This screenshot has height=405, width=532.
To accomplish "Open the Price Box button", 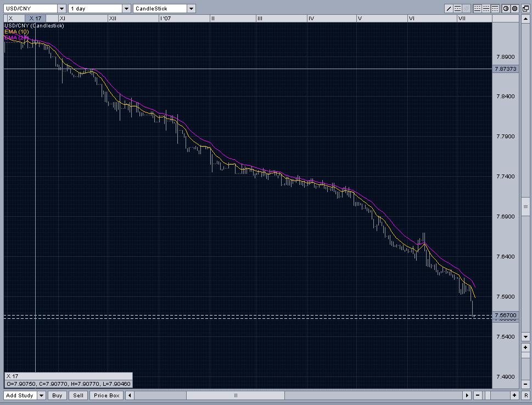I will coord(107,395).
